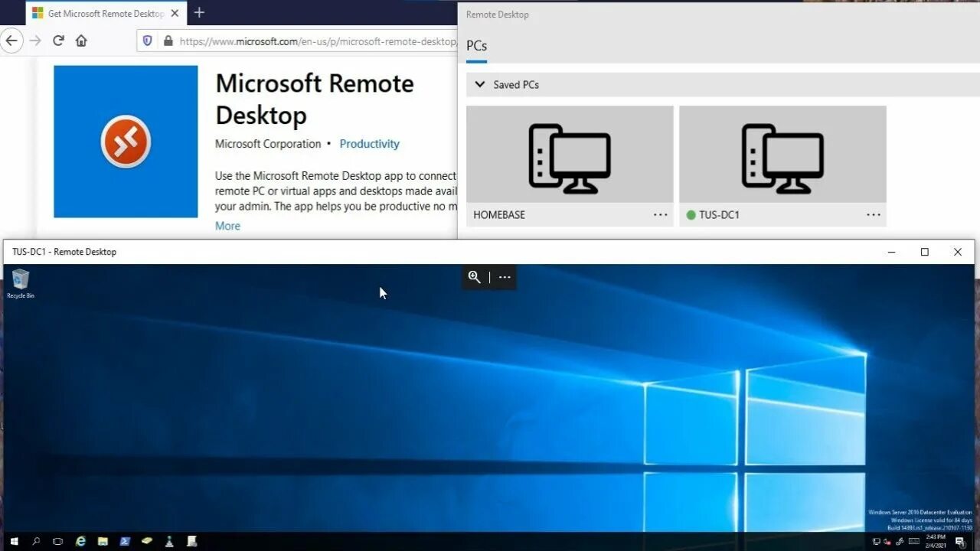Expand the description with the More link
980x551 pixels.
pyautogui.click(x=227, y=226)
